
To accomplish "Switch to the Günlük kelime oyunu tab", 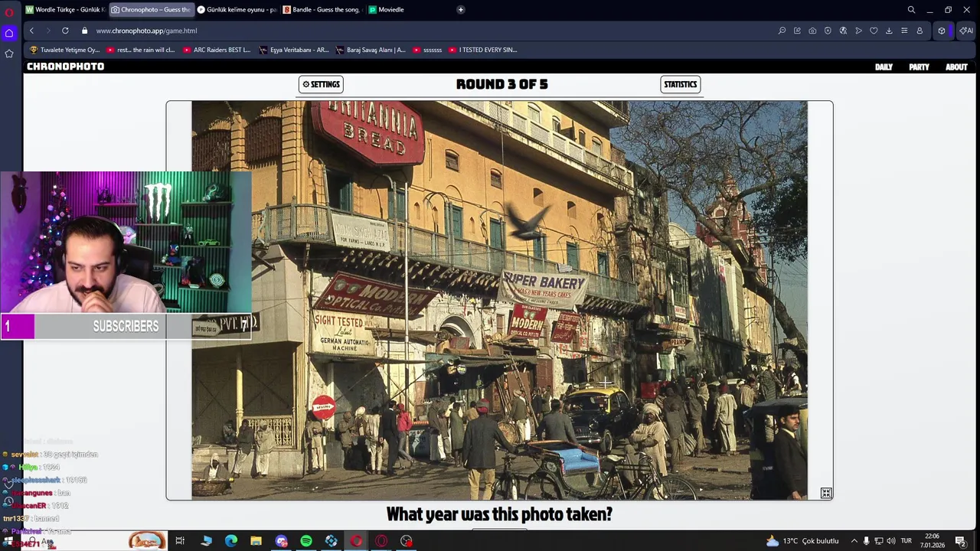I will click(x=237, y=9).
